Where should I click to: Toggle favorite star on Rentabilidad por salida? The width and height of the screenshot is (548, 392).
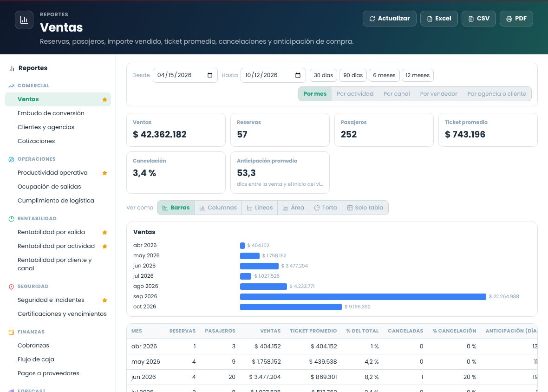coord(104,232)
